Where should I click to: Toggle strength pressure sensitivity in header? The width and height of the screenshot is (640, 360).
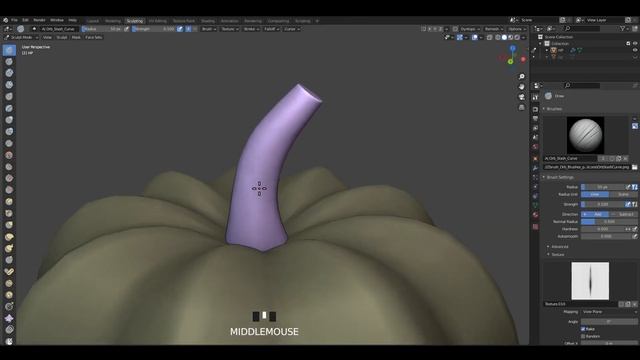[x=180, y=29]
